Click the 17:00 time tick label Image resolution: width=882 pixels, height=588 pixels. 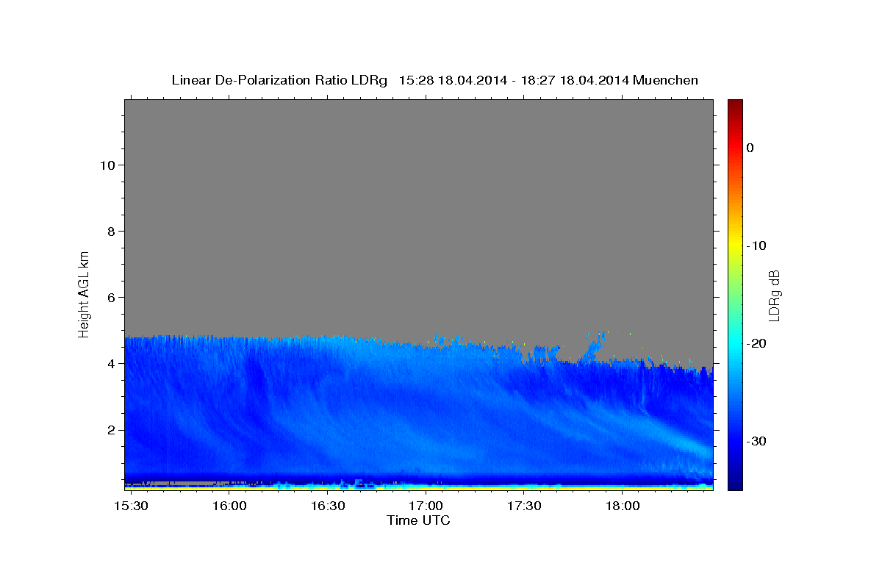pyautogui.click(x=426, y=506)
